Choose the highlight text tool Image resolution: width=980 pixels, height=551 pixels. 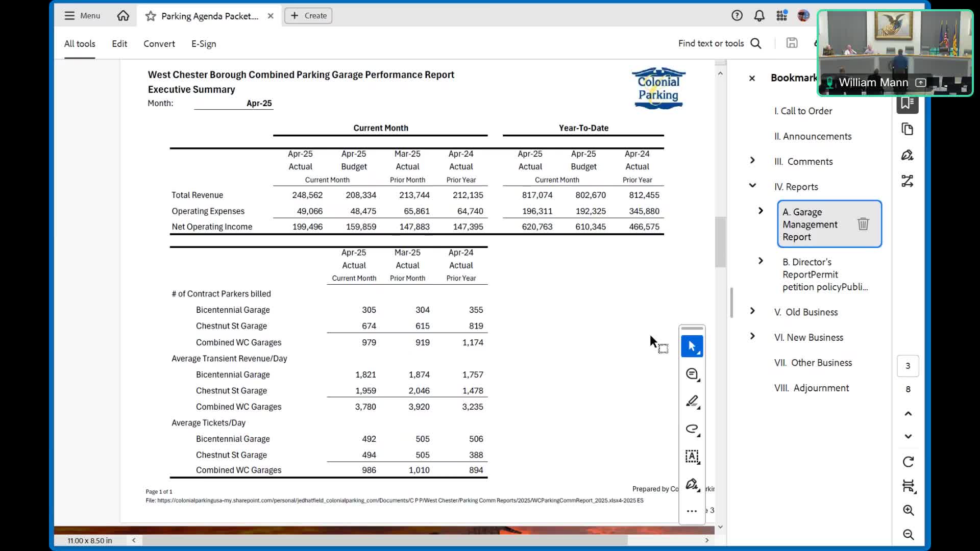coord(692,402)
